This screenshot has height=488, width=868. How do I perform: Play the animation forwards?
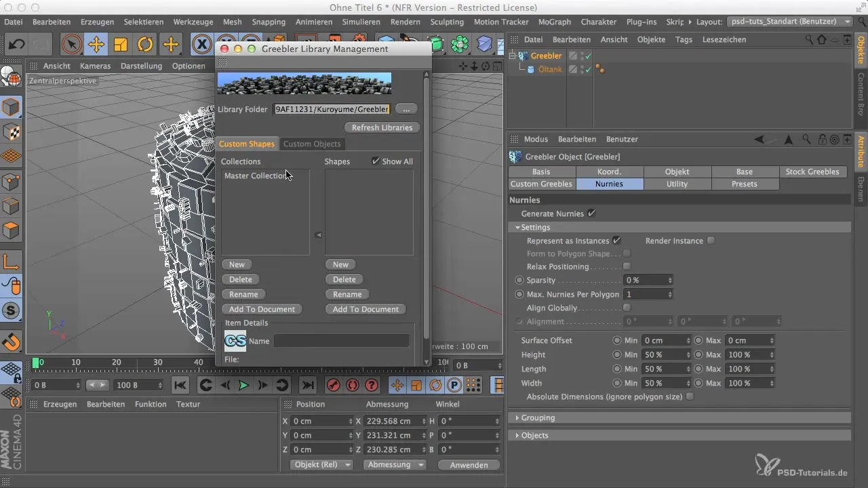243,385
